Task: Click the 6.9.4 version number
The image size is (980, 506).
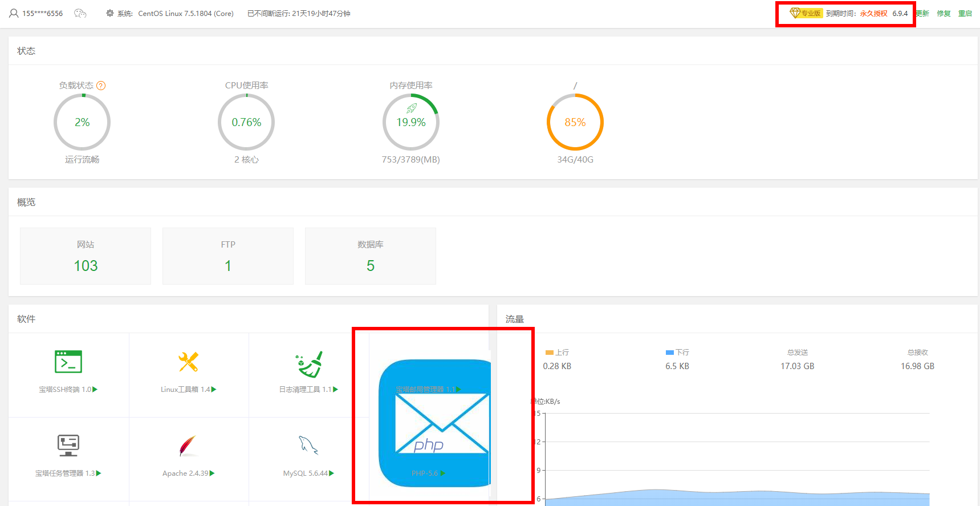Action: click(900, 14)
